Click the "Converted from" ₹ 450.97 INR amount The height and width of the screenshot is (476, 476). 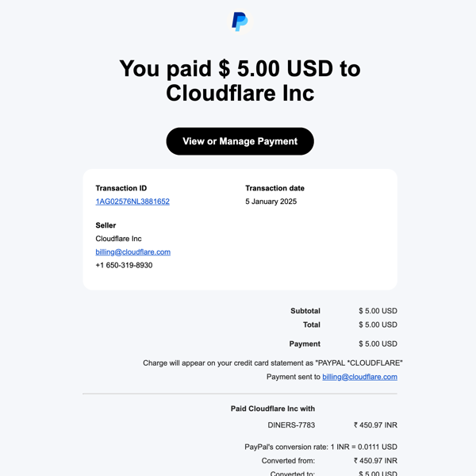[375, 460]
